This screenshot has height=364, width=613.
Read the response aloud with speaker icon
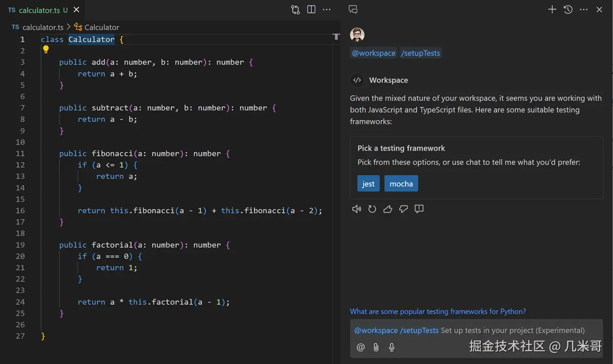click(357, 209)
